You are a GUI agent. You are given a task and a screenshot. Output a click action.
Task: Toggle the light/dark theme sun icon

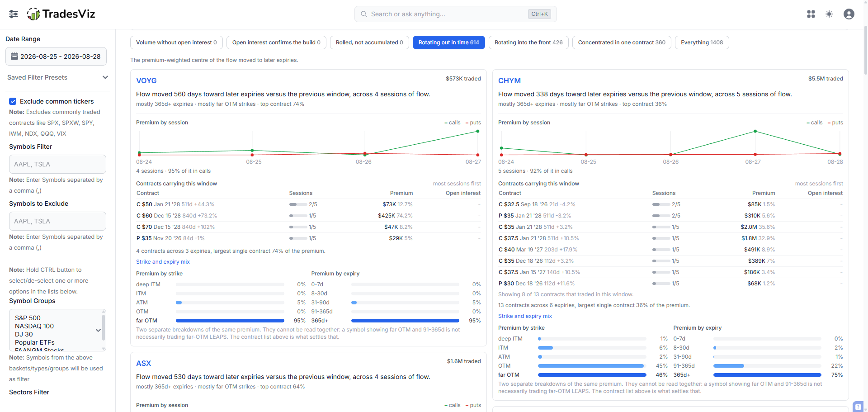(829, 14)
